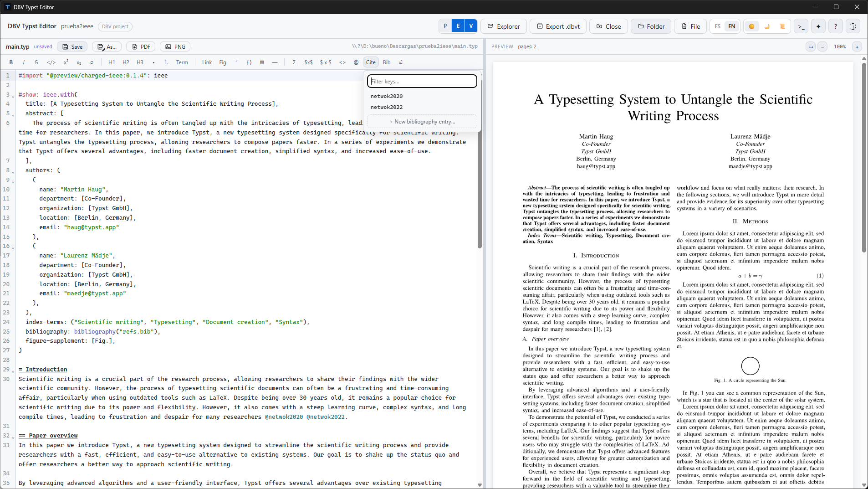Toggle the E editor panel button
The width and height of the screenshot is (868, 489).
tap(458, 26)
